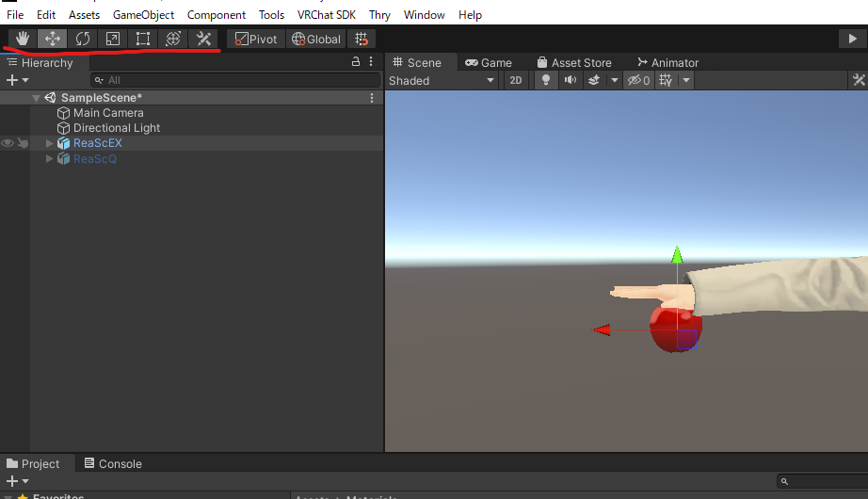Screen dimensions: 868x499
Task: Select the combined Transform tool
Action: [173, 39]
